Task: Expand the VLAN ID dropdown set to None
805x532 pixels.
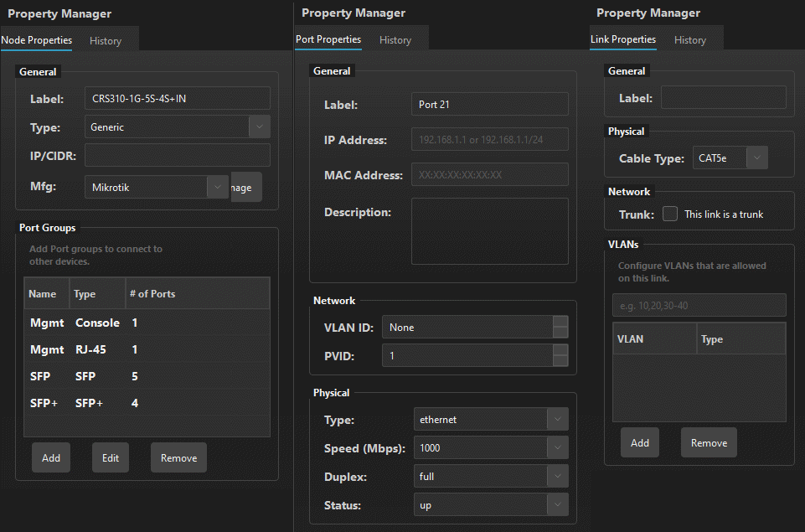Action: pyautogui.click(x=560, y=328)
